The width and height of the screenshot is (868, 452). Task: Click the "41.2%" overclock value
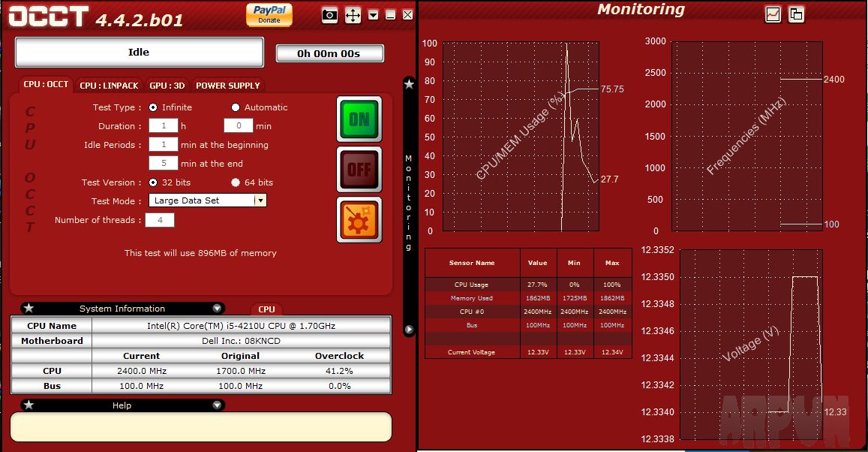point(339,371)
